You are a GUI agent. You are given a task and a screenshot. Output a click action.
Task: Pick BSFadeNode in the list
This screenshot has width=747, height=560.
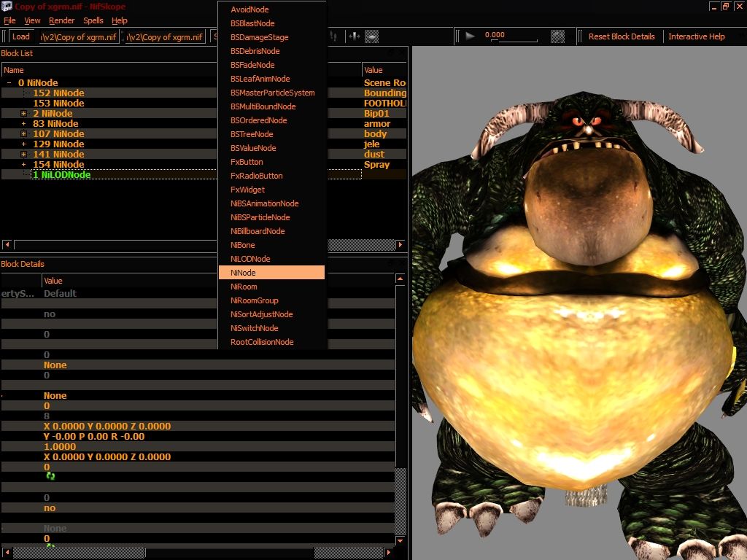coord(271,65)
